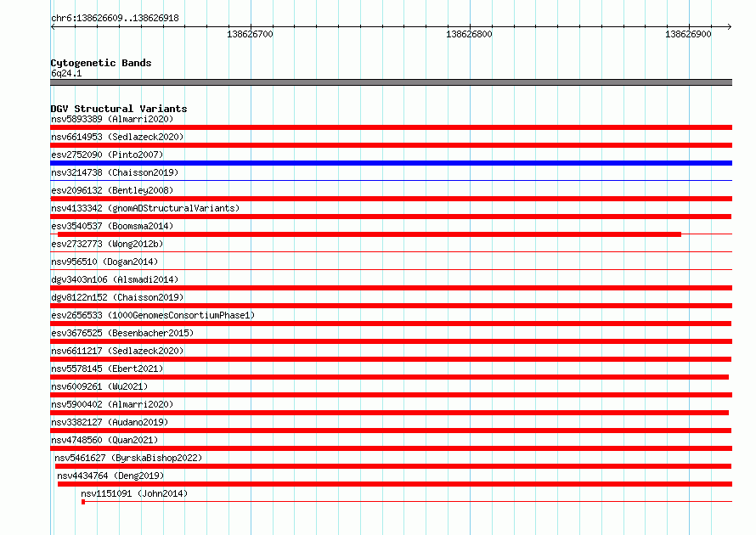Click the blue bar for esv2752090
Viewport: 756px width, 535px height.
pyautogui.click(x=391, y=163)
